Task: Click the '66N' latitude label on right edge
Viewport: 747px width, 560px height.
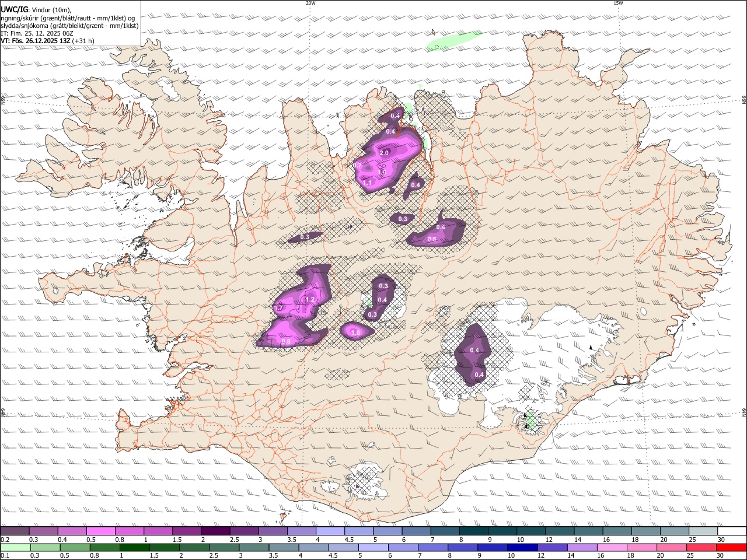Action: coord(744,100)
